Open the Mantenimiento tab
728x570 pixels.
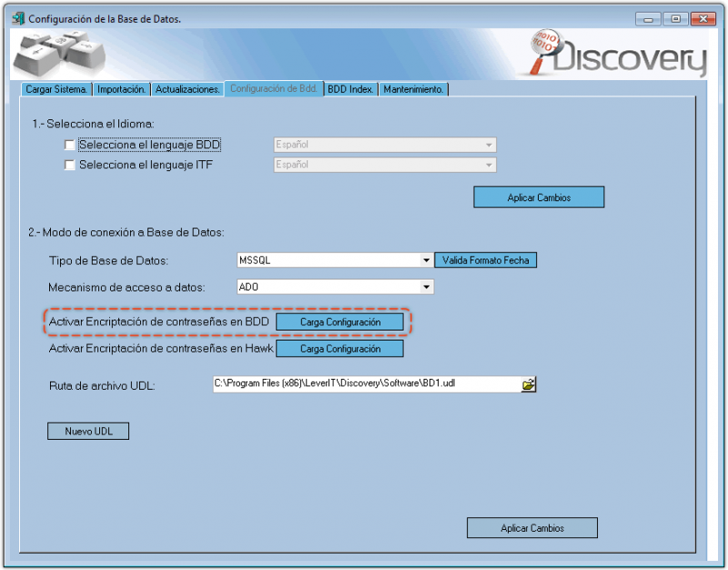pos(413,89)
